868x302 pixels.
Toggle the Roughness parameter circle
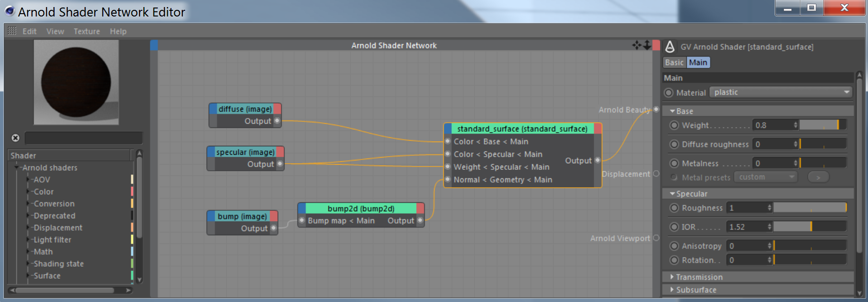674,207
